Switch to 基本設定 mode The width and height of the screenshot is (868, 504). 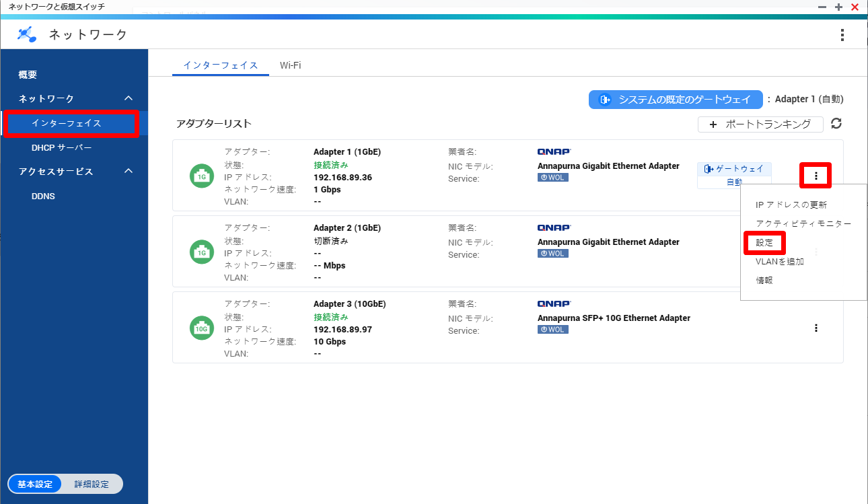(35, 484)
